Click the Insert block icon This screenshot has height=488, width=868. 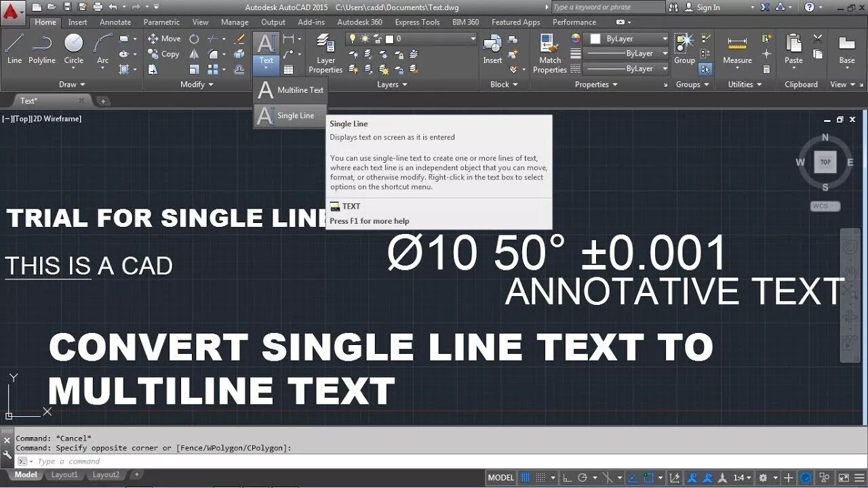click(x=492, y=49)
